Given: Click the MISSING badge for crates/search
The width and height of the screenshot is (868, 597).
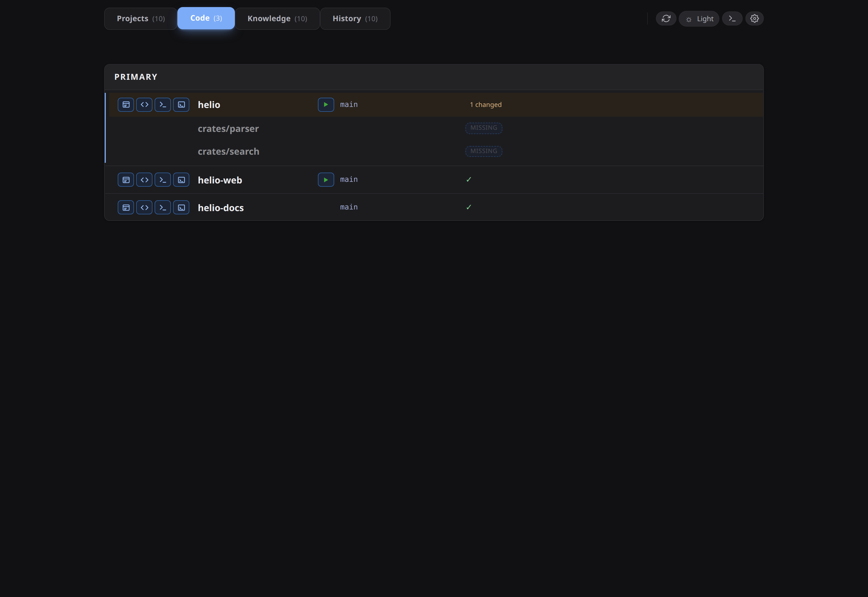Looking at the screenshot, I should coord(483,151).
